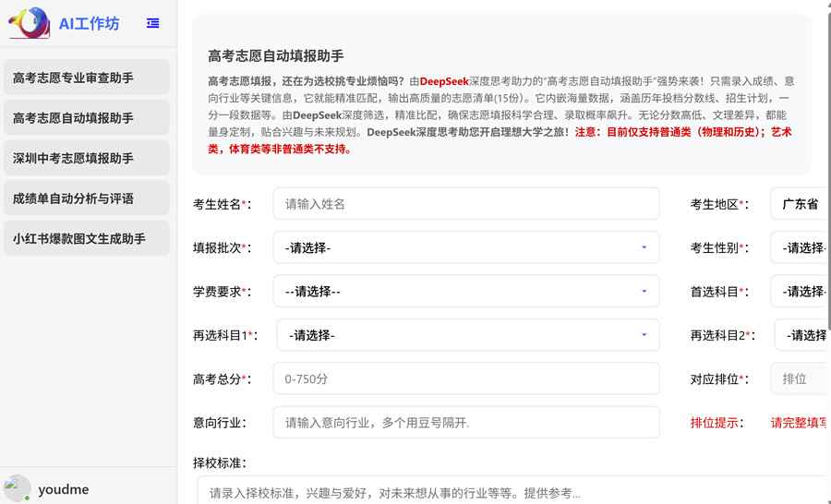Click the 择校标准 text area
The width and height of the screenshot is (831, 504).
click(512, 492)
